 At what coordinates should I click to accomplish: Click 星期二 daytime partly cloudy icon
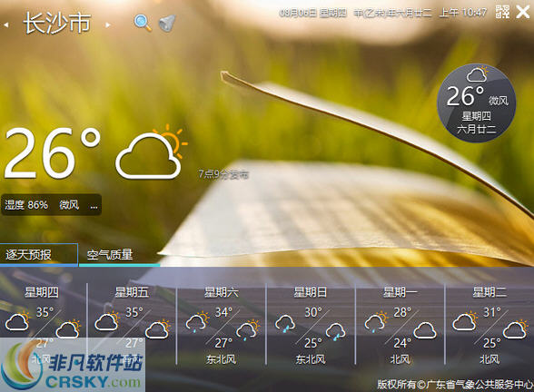coord(465,321)
